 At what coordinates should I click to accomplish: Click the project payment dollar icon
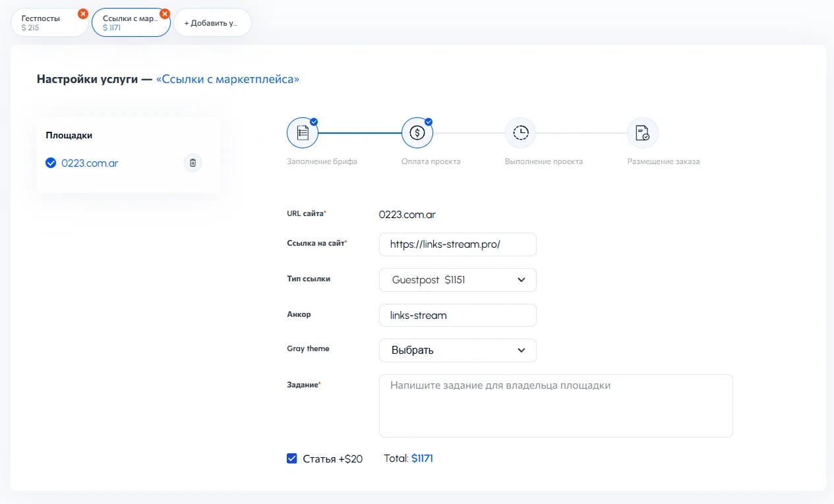coord(417,133)
